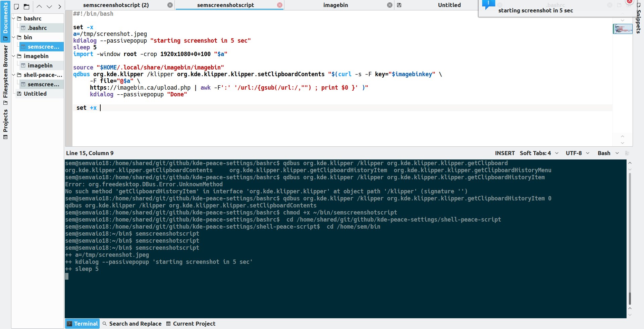Collapse the bashrc folder in tree
This screenshot has width=644, height=329.
(x=14, y=18)
